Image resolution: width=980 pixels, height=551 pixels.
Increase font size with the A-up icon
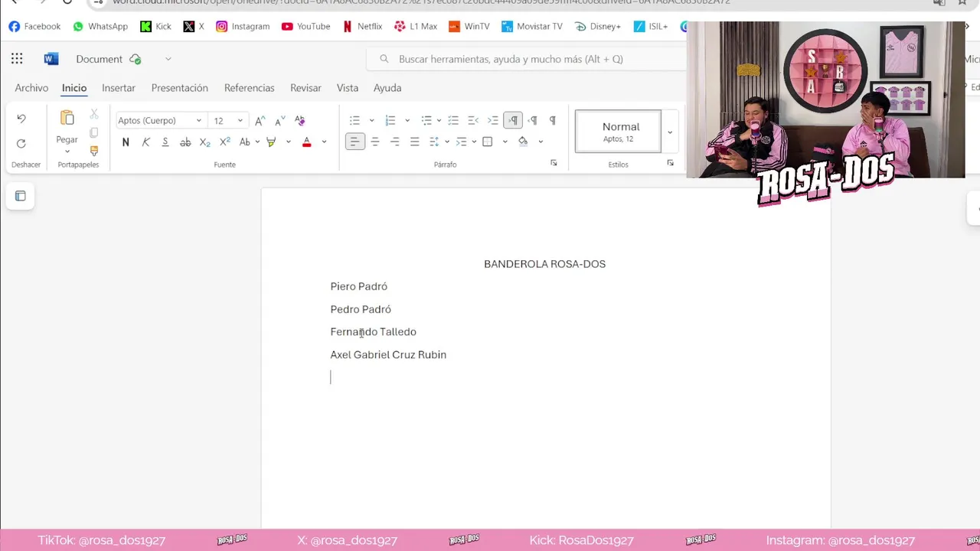[x=260, y=120]
